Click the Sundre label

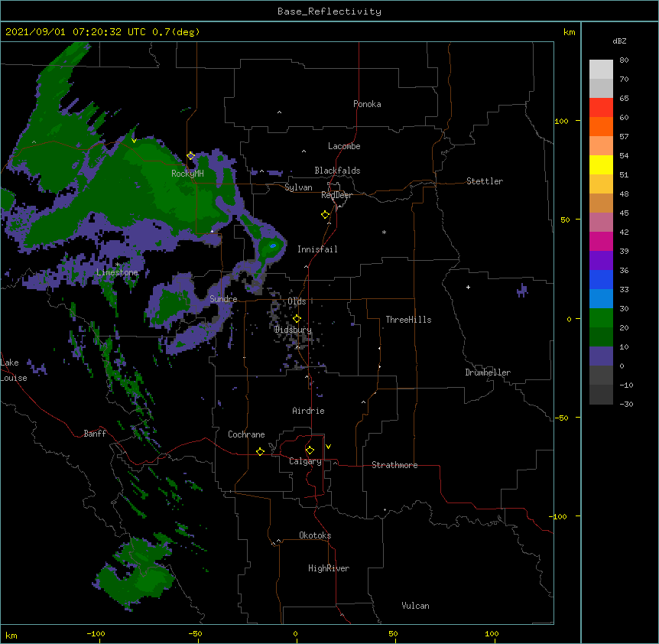point(223,299)
